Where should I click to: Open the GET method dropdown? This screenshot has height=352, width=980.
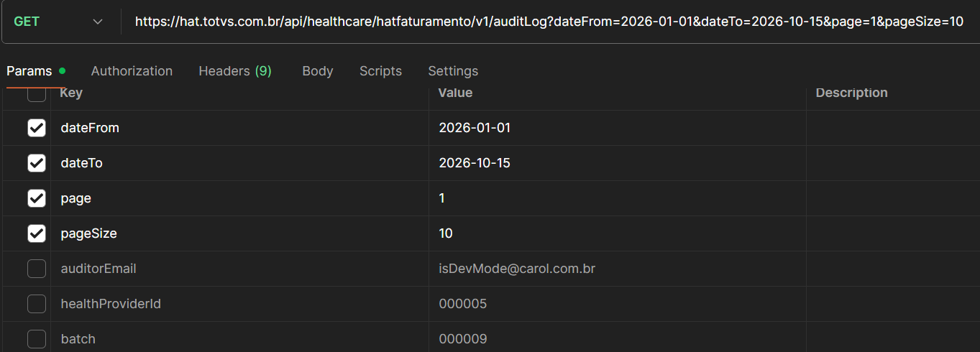coord(58,22)
